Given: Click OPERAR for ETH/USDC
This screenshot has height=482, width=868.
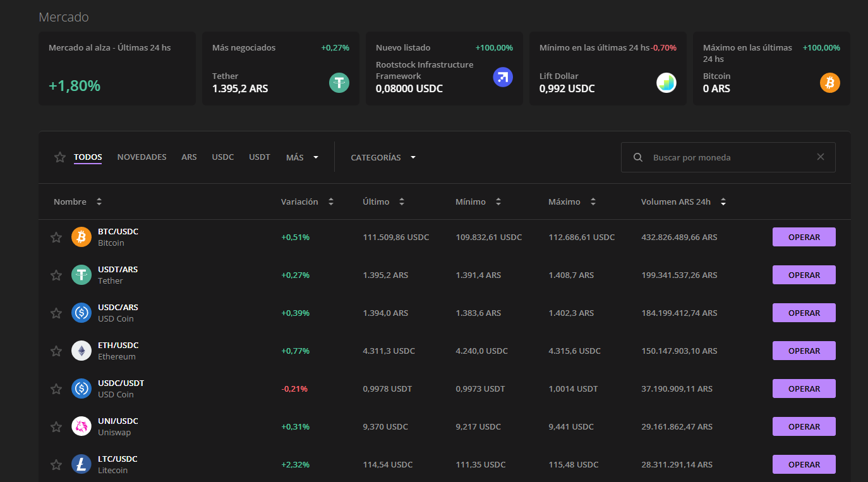Looking at the screenshot, I should click(804, 351).
